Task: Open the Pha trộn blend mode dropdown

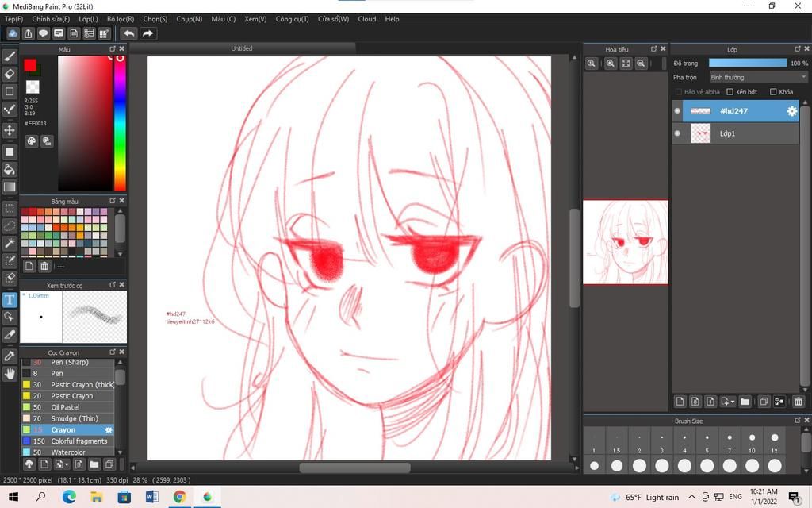Action: pyautogui.click(x=758, y=77)
